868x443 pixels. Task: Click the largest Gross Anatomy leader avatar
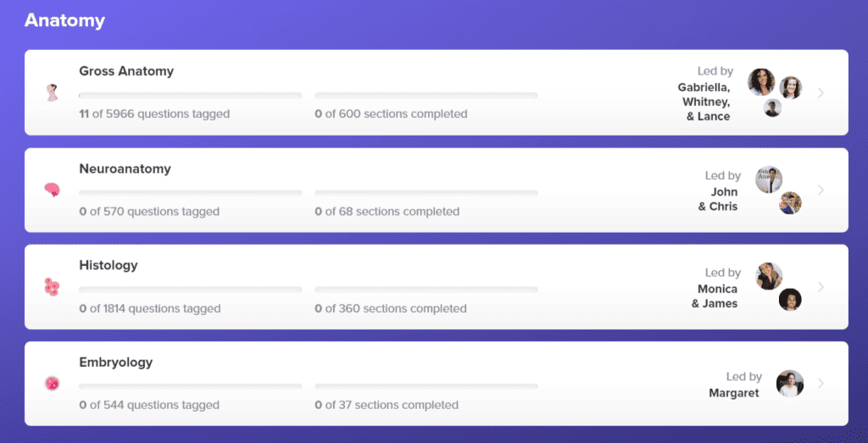coord(761,82)
